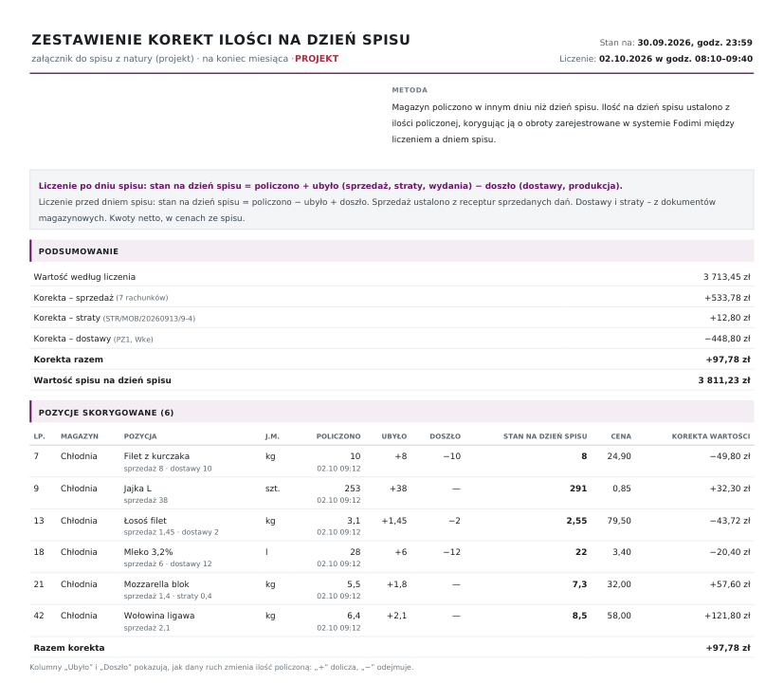This screenshot has height=683, width=784.
Task: Click the price 58,00
Action: tap(619, 616)
